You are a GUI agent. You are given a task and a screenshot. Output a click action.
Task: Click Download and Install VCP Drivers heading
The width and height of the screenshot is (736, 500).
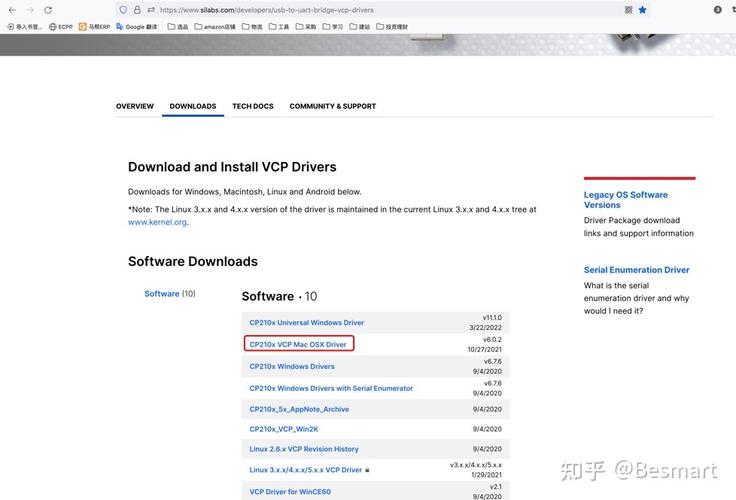pyautogui.click(x=232, y=167)
